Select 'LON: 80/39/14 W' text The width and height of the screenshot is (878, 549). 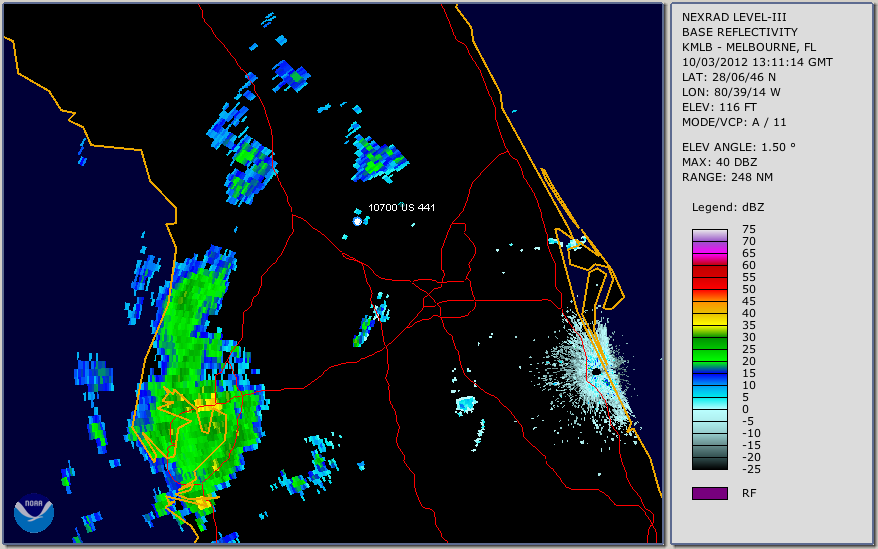731,92
